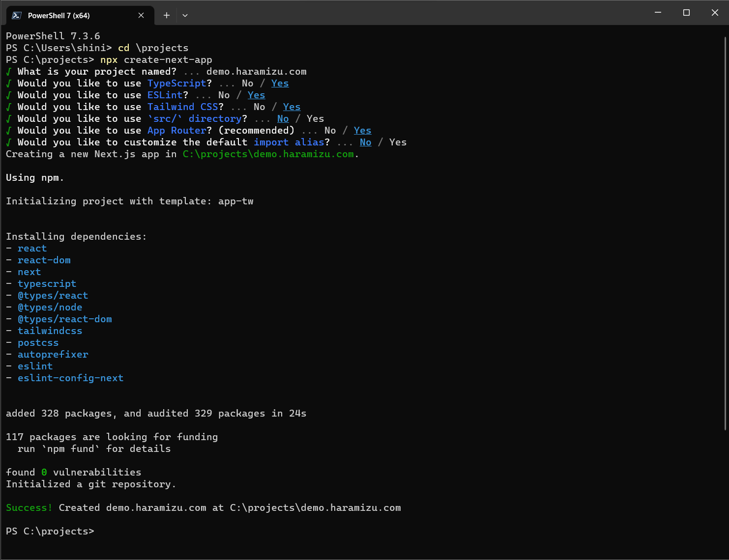Click the '@types/node' dependency line
Image resolution: width=729 pixels, height=560 pixels.
50,308
